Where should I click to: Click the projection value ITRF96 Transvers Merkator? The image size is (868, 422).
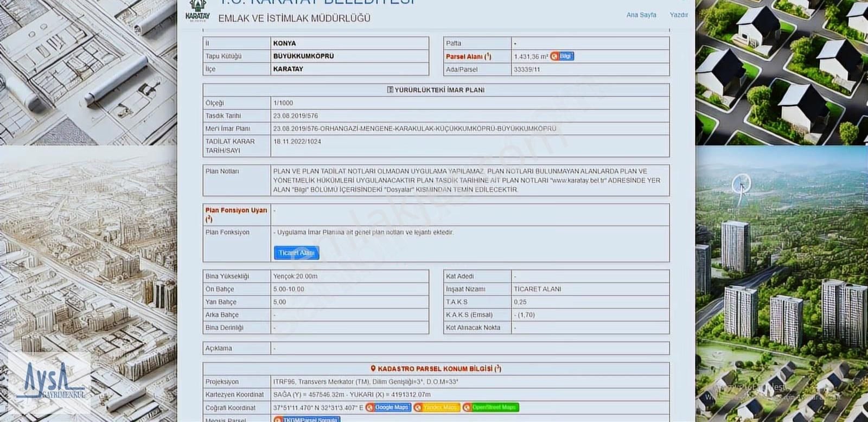tap(366, 382)
